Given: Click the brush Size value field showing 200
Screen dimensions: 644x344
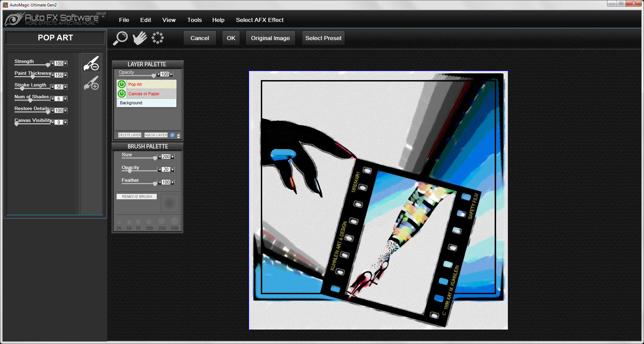Looking at the screenshot, I should (x=166, y=157).
